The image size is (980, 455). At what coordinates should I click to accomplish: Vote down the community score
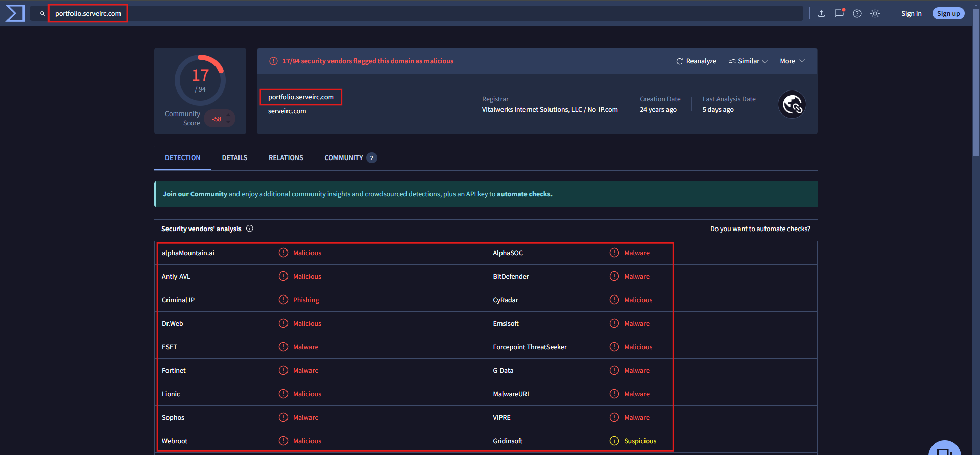coord(228,122)
